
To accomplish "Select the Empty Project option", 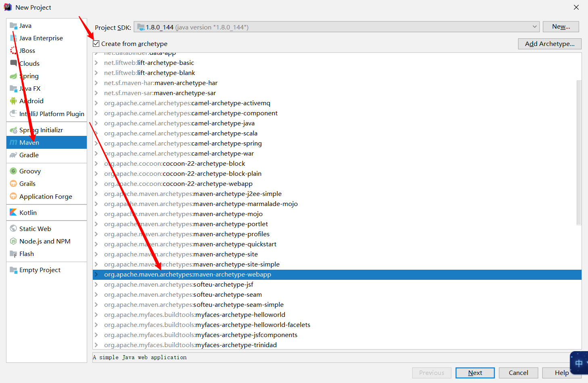I will tap(46, 270).
